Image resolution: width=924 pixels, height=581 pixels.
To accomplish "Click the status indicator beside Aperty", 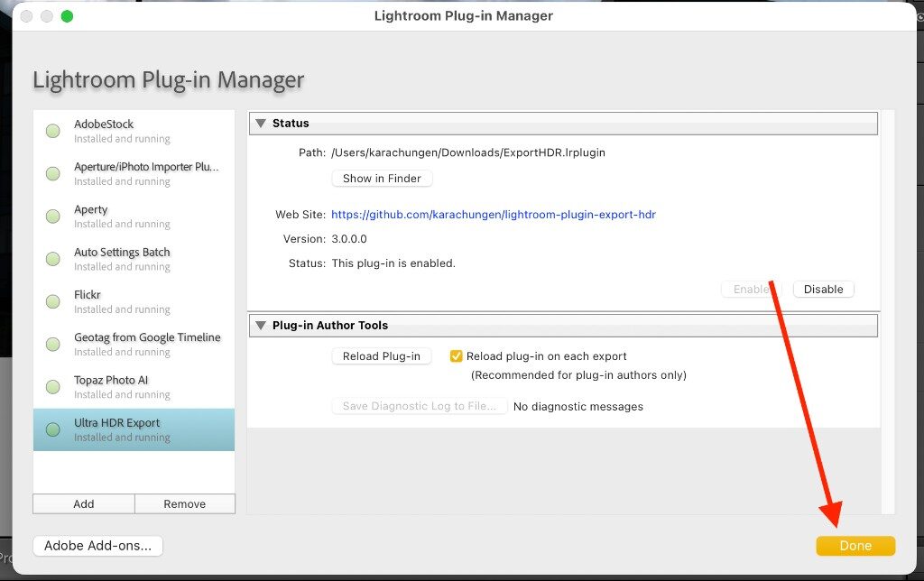I will click(x=53, y=217).
